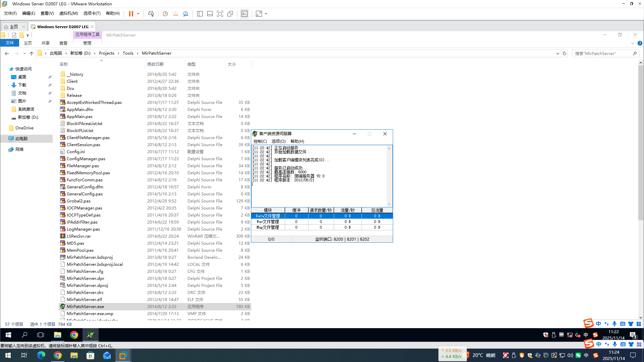Open the pause button dropdown arrow
This screenshot has height=362, width=644.
pos(138,14)
